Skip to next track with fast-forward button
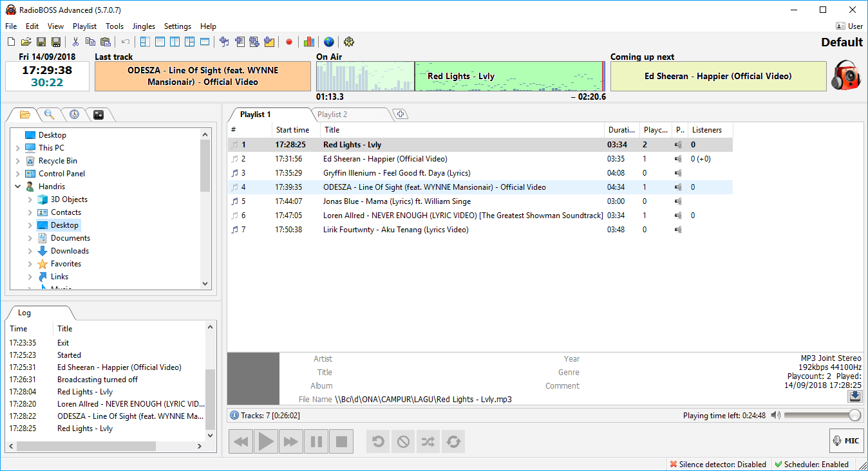 291,441
